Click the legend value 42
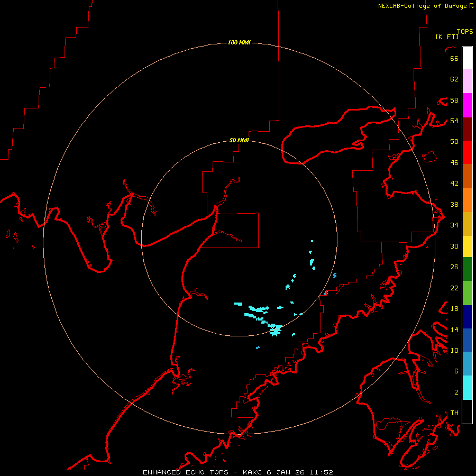Screen dimensions: 476x476 454,184
